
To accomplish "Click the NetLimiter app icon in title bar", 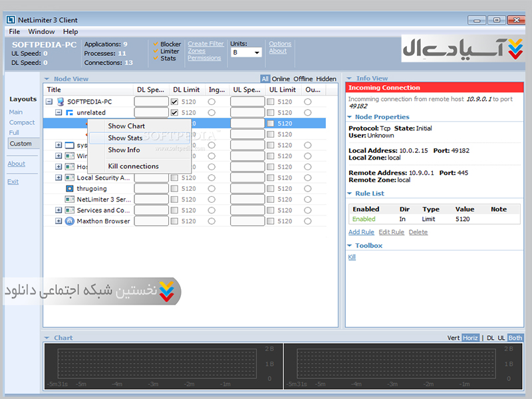I will pyautogui.click(x=11, y=19).
